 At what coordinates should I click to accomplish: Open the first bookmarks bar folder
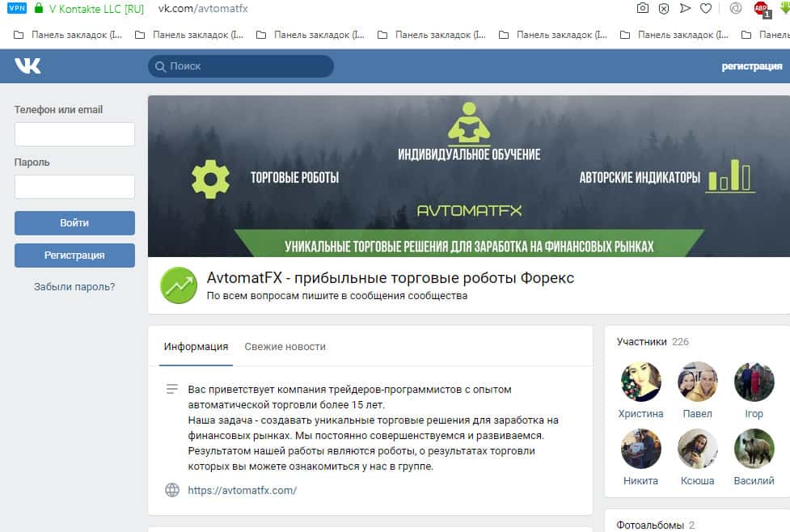coord(67,35)
